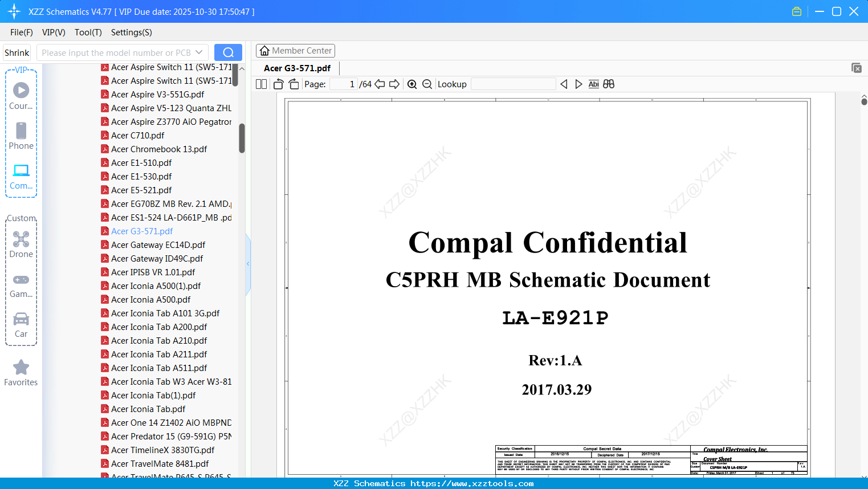Collapse the file list panel handle
The image size is (868, 489).
pos(248,264)
